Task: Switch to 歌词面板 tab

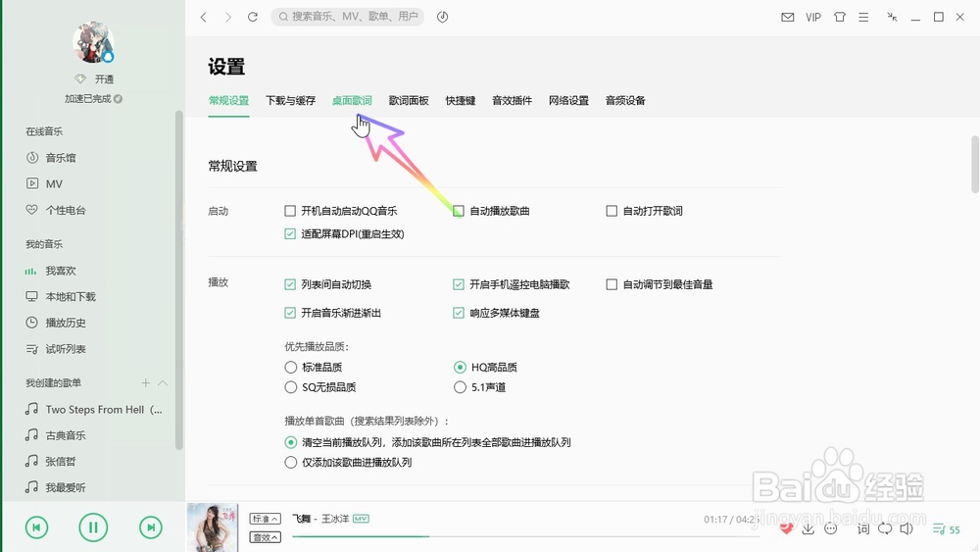Action: 409,101
